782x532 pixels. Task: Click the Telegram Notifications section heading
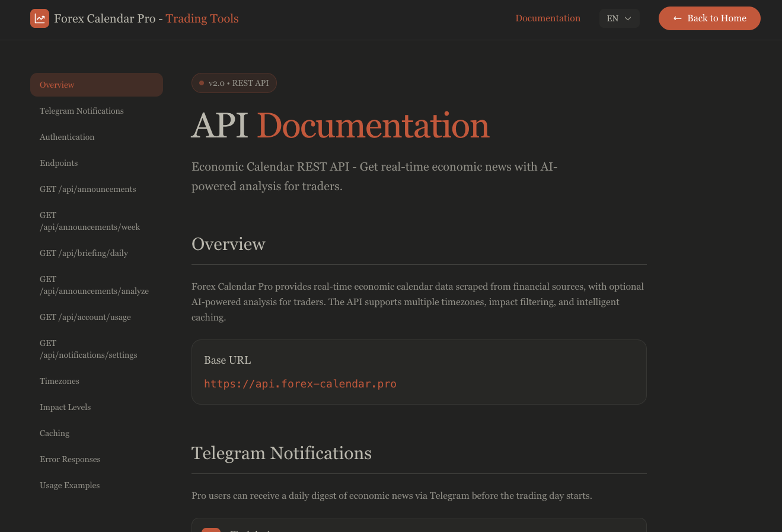pyautogui.click(x=282, y=453)
